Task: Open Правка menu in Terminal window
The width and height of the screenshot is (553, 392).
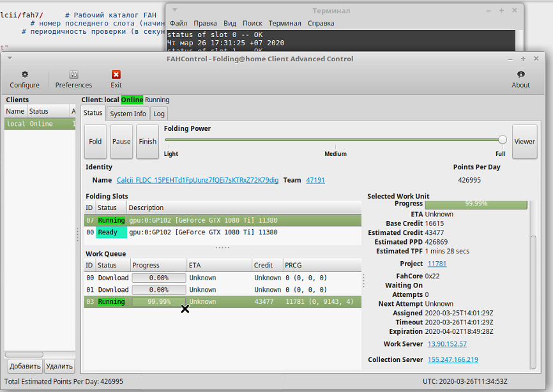Action: [x=205, y=23]
